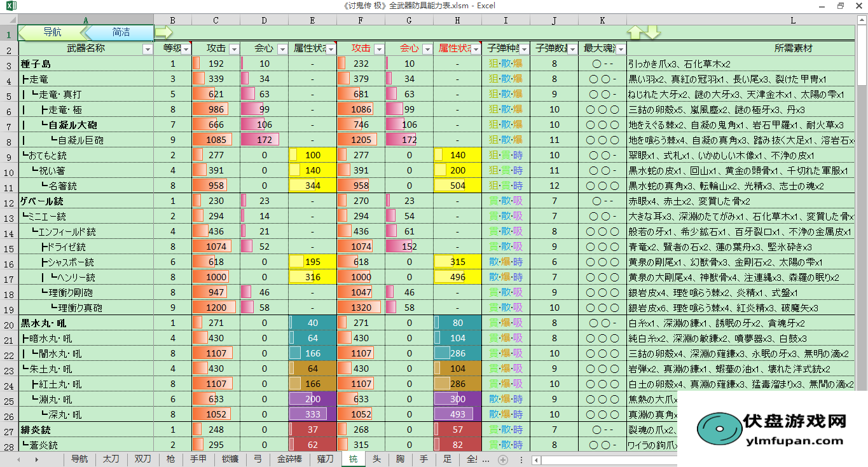Show hidden sheet tabs via the ellipsis

tap(486, 459)
